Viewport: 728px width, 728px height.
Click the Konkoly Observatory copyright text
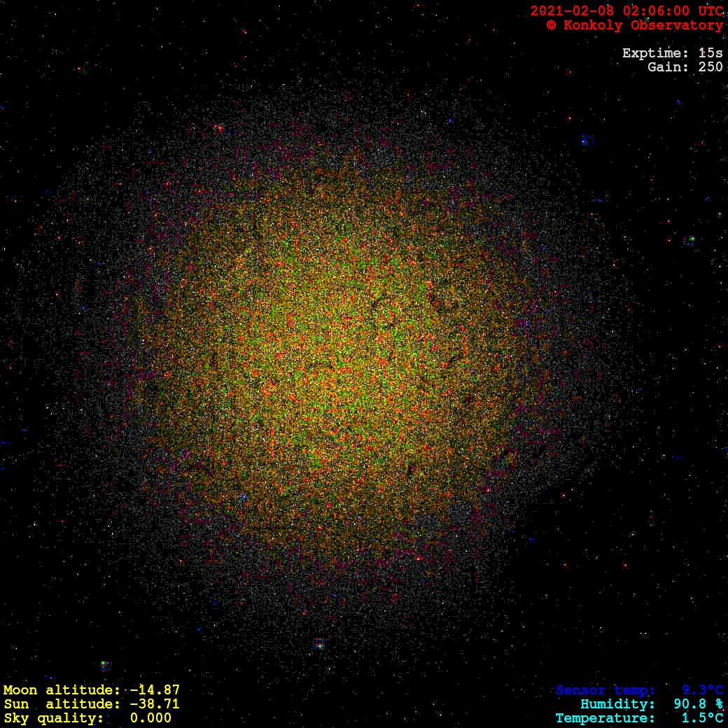coord(634,25)
